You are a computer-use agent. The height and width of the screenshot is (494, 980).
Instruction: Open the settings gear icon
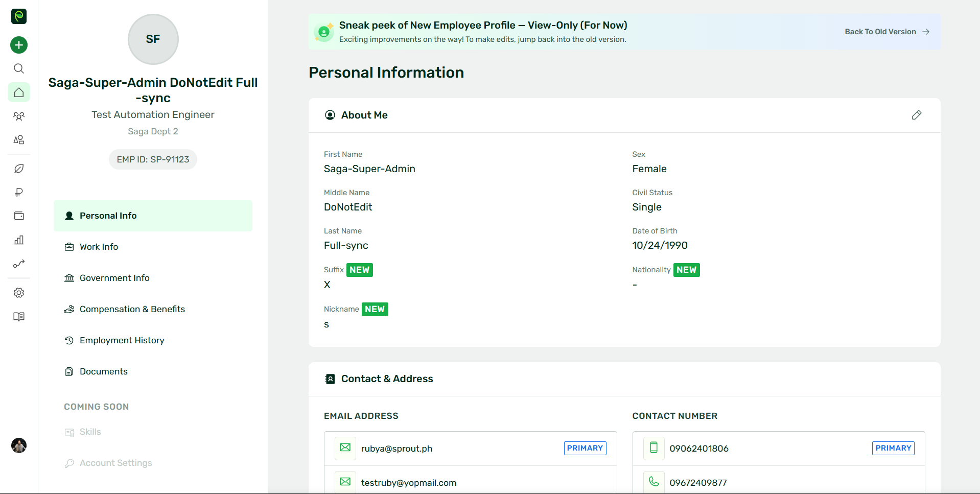(x=19, y=293)
